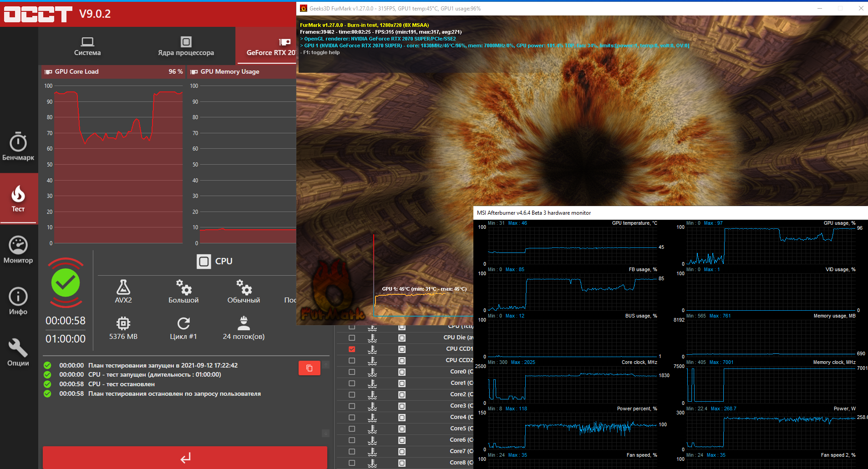The height and width of the screenshot is (469, 868).
Task: Click the GPU Core Load header icon
Action: [x=48, y=72]
